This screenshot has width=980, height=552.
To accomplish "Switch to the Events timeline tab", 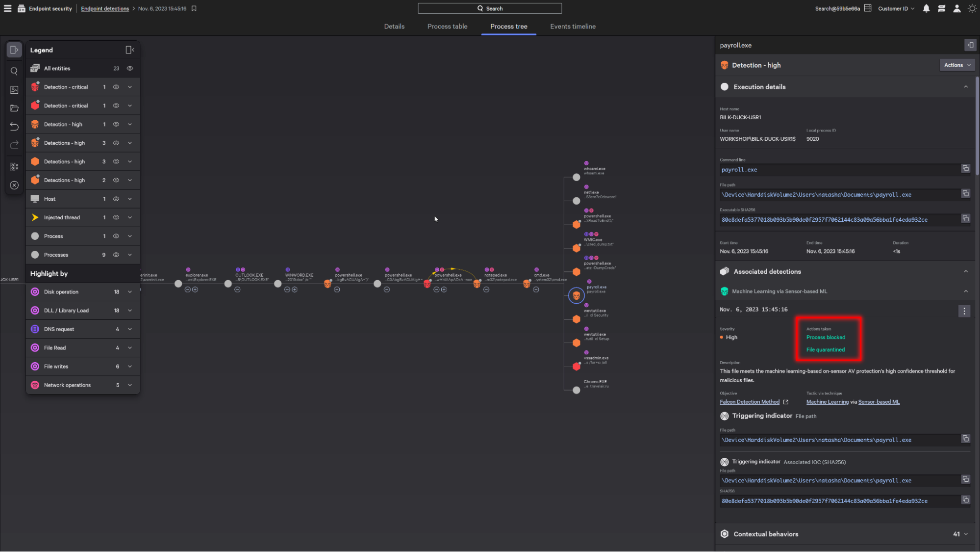I will (x=573, y=26).
